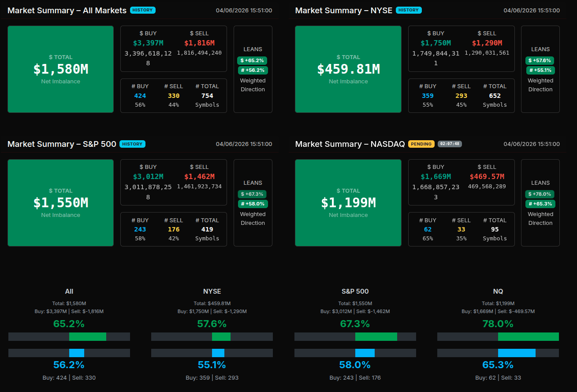Click the HISTORY badge beside S&P 500
Screen dimensions: 577x392
(x=132, y=144)
